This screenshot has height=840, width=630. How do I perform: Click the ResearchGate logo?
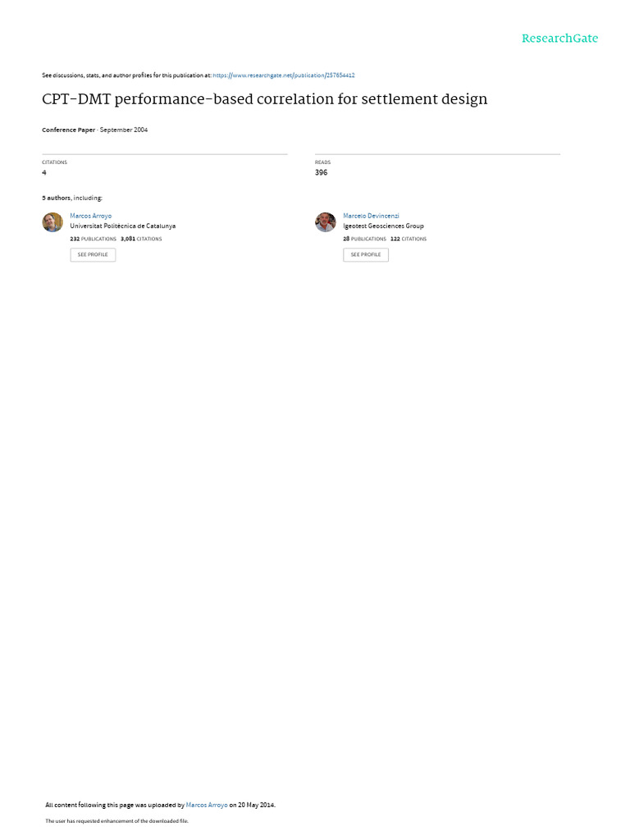click(x=559, y=38)
